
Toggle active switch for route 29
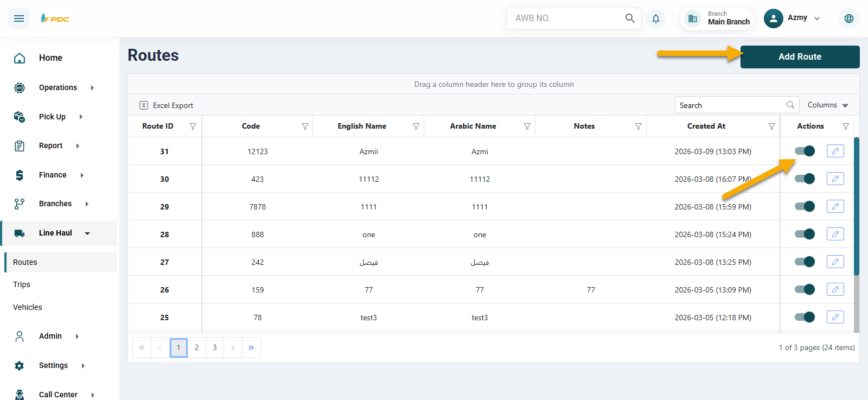click(x=805, y=206)
